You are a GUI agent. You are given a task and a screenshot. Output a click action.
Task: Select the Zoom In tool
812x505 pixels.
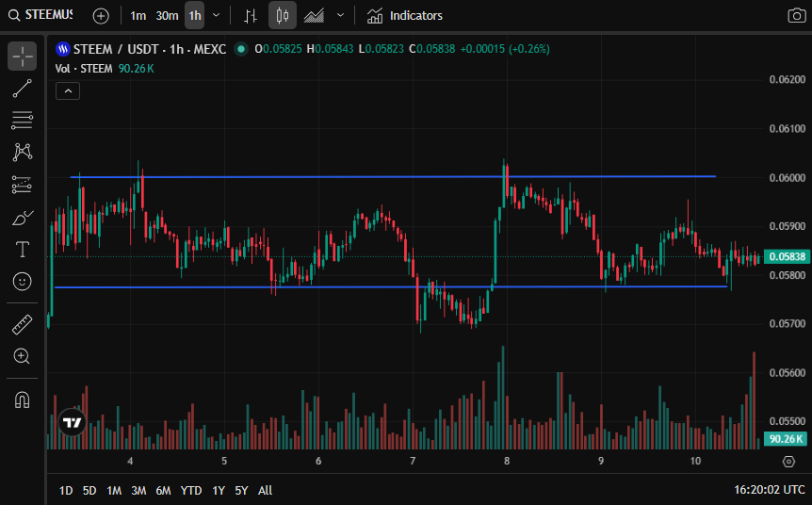point(23,356)
